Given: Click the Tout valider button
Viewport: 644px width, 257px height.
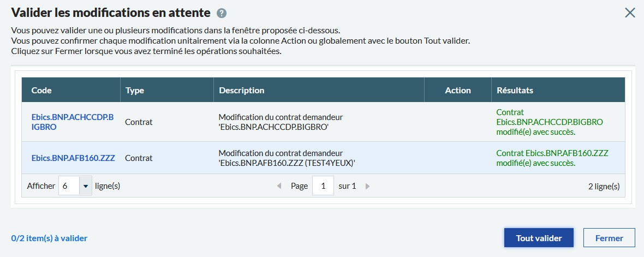Looking at the screenshot, I should pos(538,238).
